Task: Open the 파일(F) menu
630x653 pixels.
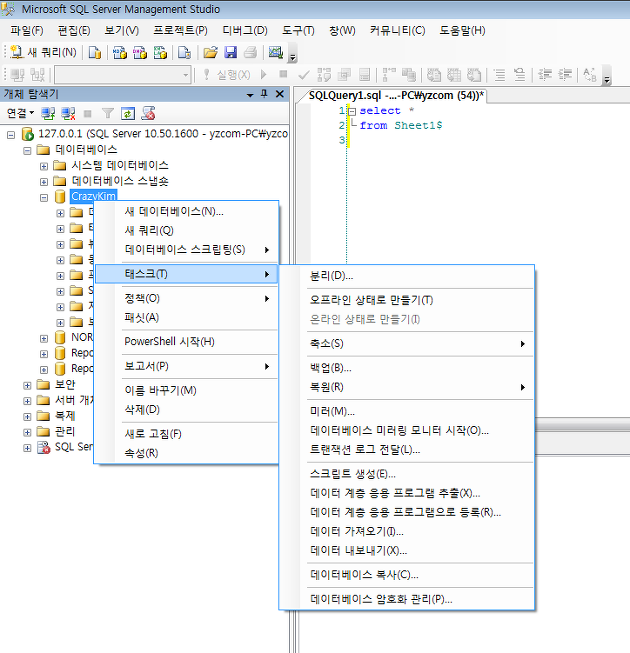Action: coord(27,30)
